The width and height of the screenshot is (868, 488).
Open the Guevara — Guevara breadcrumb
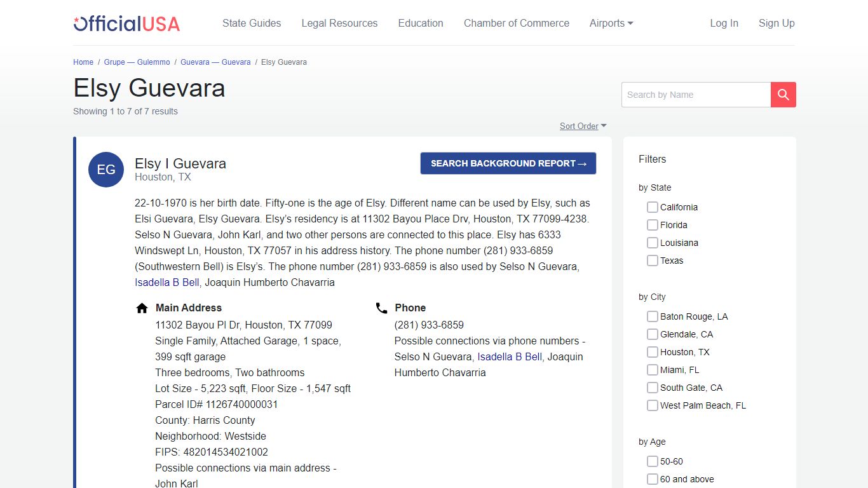click(x=215, y=62)
